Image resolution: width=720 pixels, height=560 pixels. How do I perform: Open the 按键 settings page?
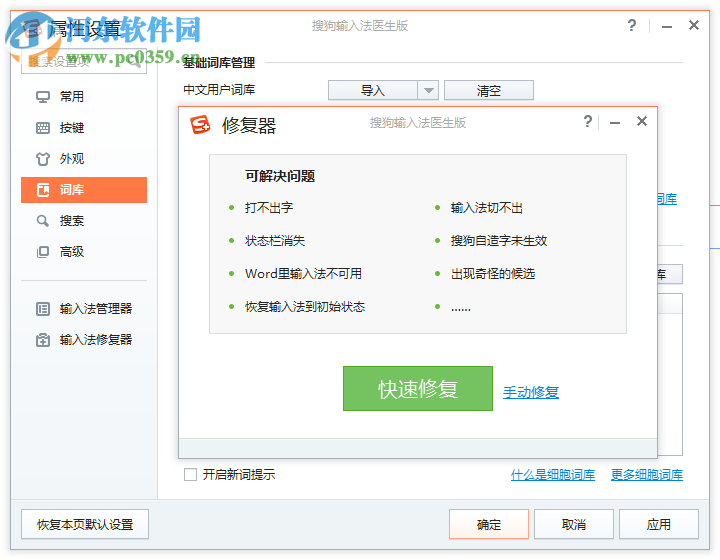click(84, 128)
